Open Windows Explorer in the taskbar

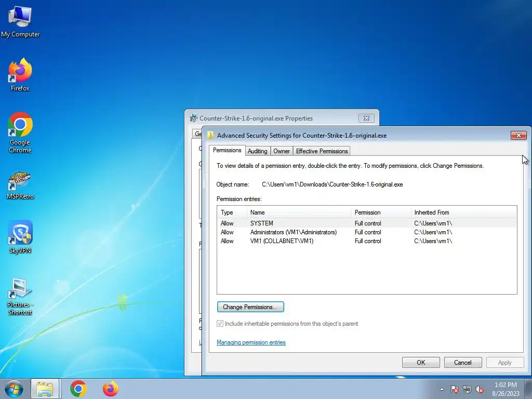pos(45,389)
